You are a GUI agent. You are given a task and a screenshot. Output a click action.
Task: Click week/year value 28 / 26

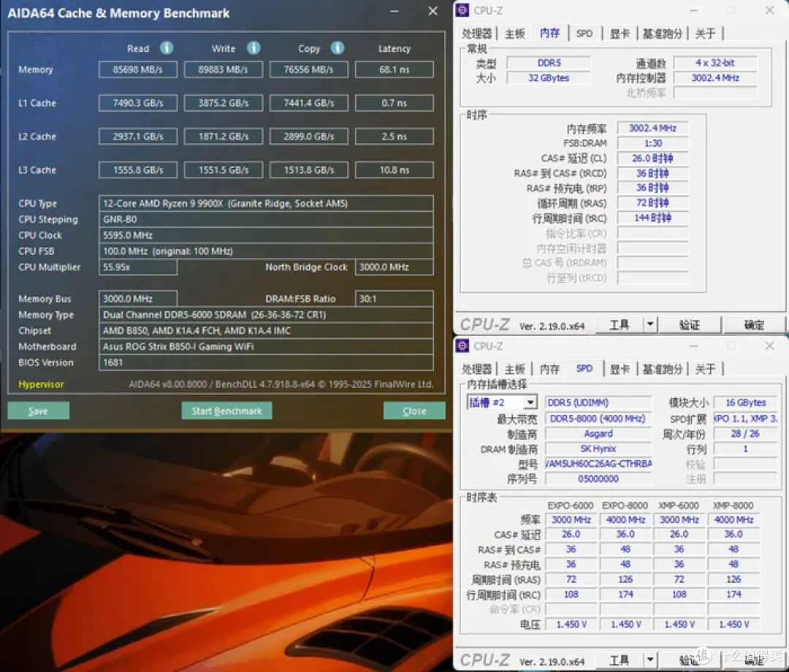coord(746,434)
